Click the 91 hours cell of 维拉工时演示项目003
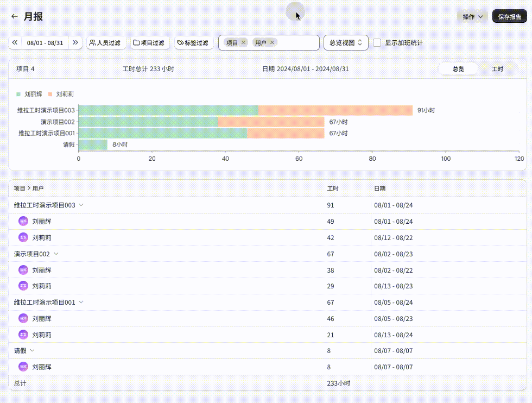Image resolution: width=532 pixels, height=403 pixels. point(331,205)
